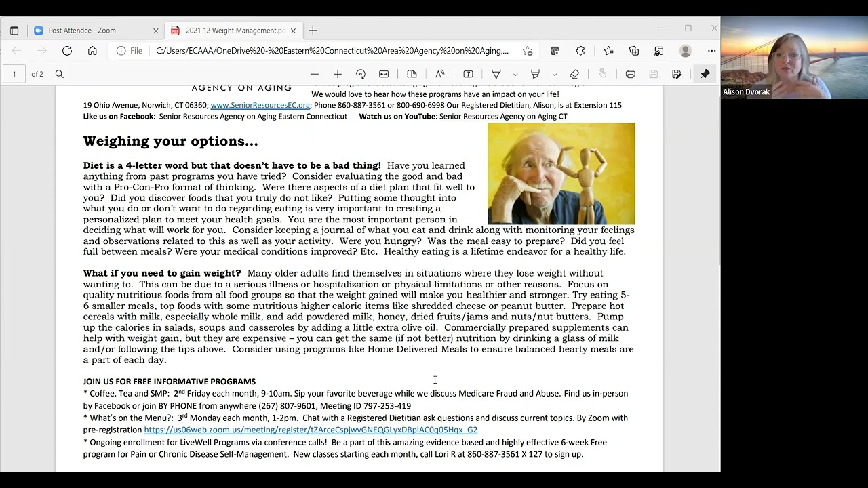
Task: Click the "Like us on Facebook" text
Action: 119,117
